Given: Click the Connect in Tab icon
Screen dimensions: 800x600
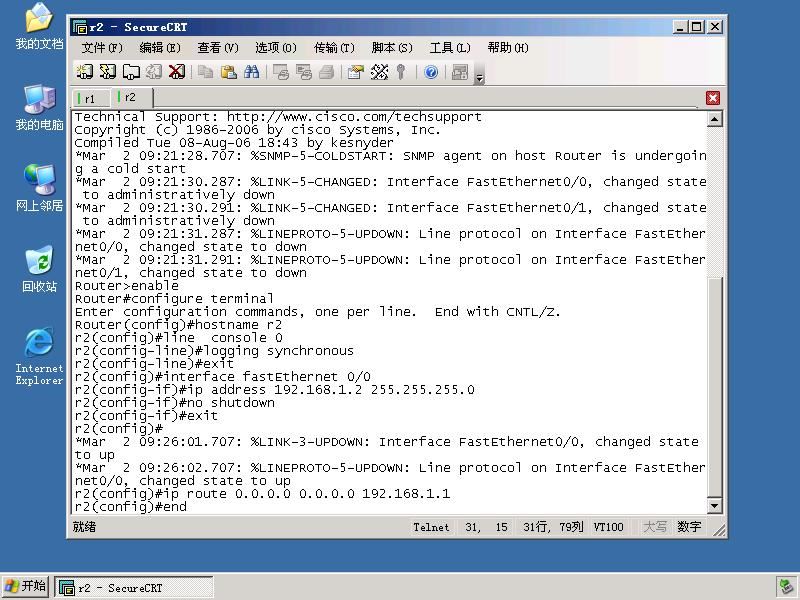Looking at the screenshot, I should click(x=131, y=72).
